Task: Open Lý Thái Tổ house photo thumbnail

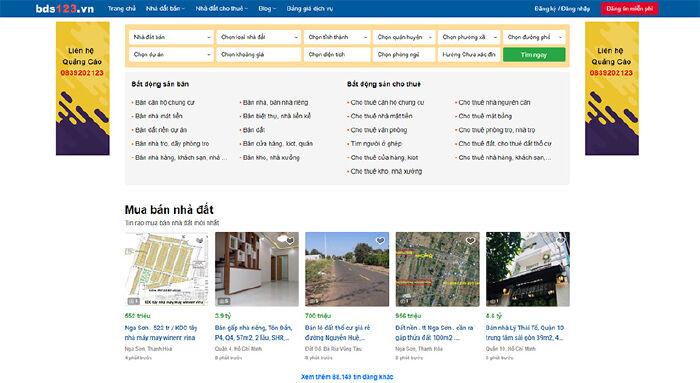Action: (x=528, y=269)
